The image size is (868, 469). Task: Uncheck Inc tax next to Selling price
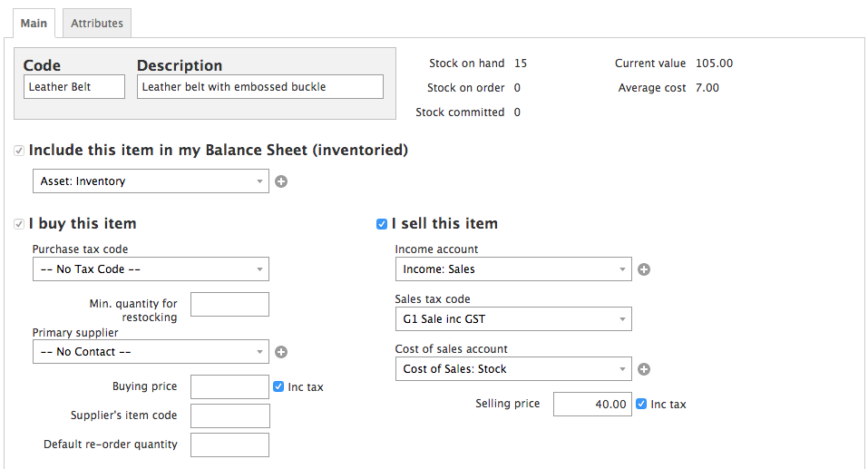pyautogui.click(x=641, y=404)
